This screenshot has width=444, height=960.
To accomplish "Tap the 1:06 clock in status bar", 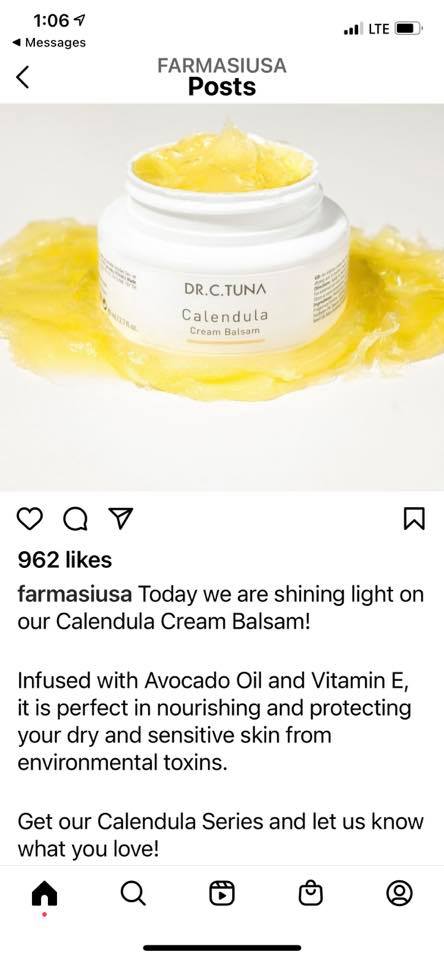I will click(x=51, y=20).
